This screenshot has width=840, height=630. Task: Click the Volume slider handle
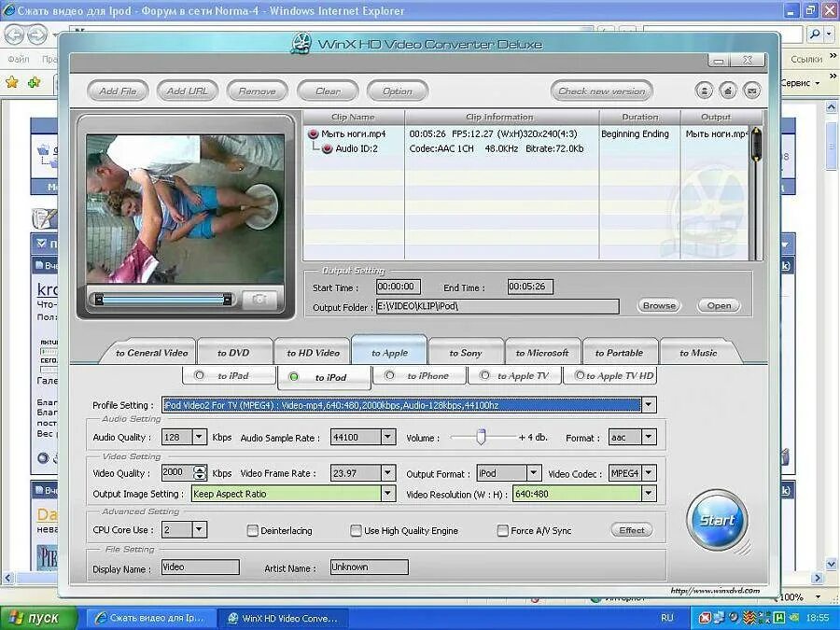481,437
